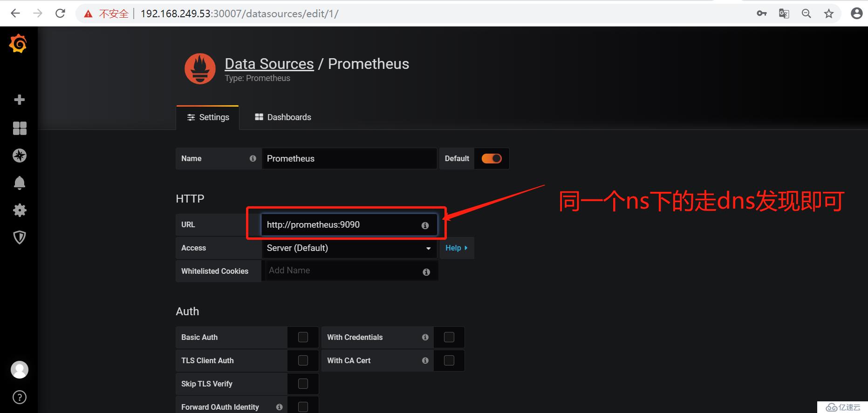Viewport: 868px width, 413px height.
Task: Click the info icon next to Name
Action: [253, 158]
